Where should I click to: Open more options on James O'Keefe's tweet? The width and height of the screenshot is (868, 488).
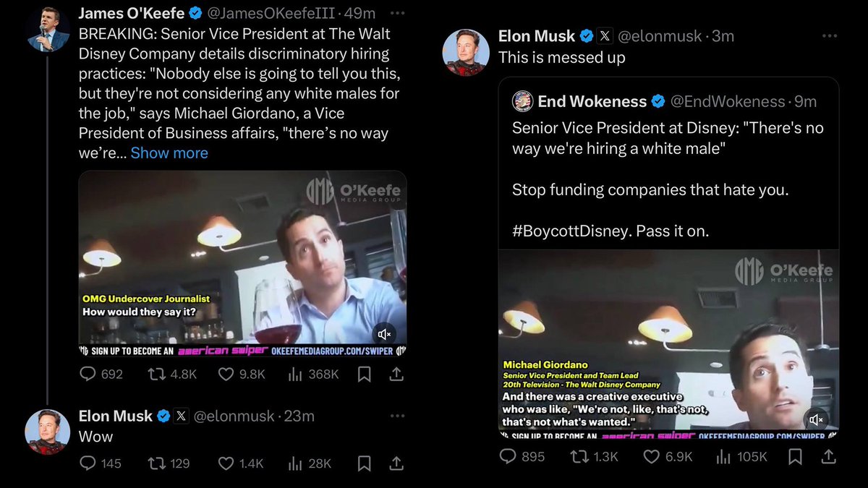click(x=397, y=14)
